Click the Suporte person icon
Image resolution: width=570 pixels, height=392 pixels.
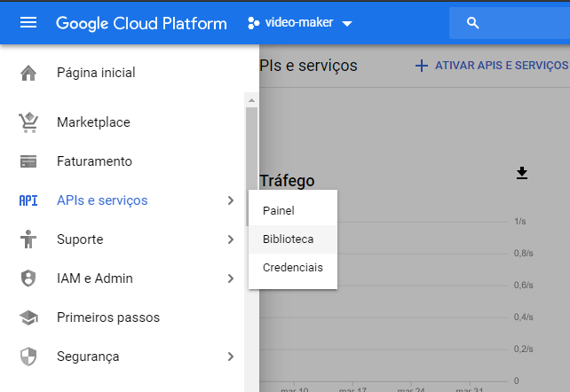pyautogui.click(x=28, y=239)
